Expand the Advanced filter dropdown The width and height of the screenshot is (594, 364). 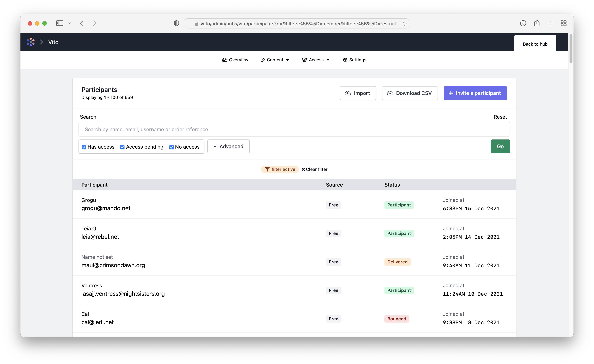coord(228,146)
